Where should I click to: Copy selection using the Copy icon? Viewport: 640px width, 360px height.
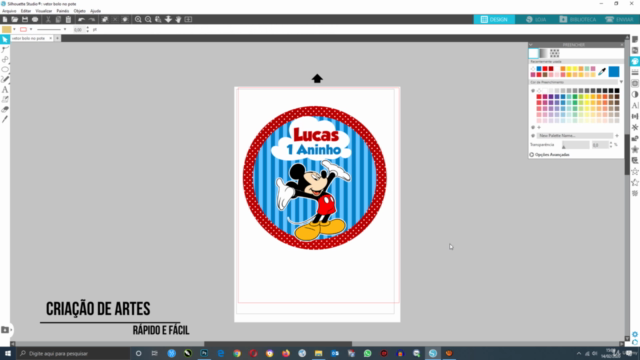click(x=58, y=19)
